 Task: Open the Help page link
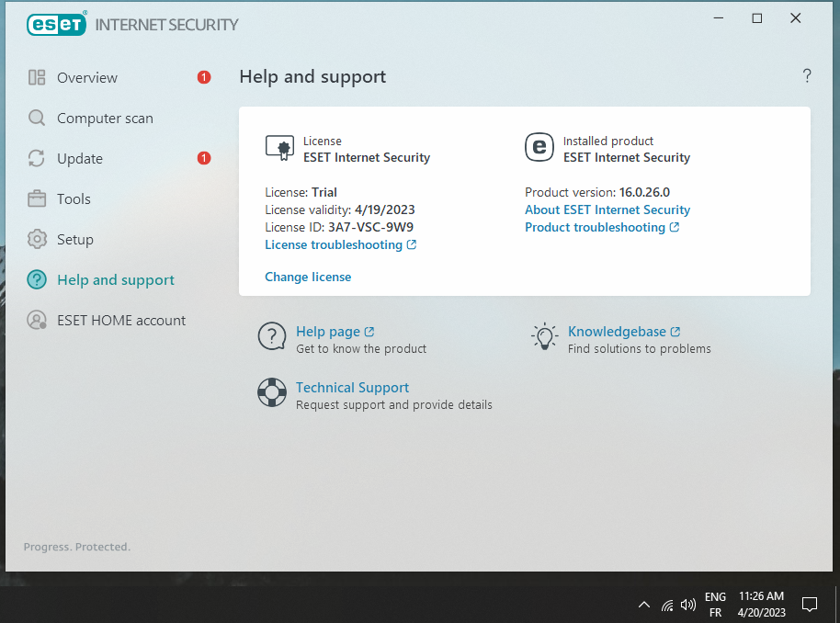328,332
